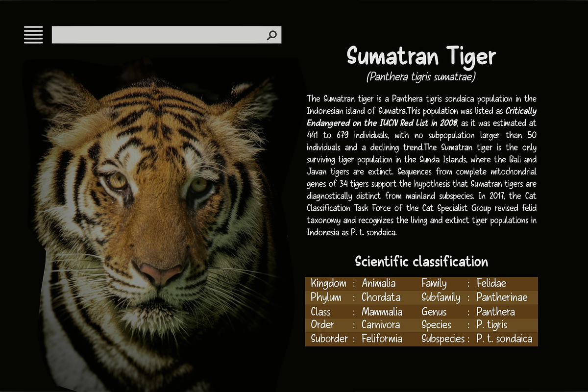Click the "(Panthera tigris sumatrae)" subtitle

tap(421, 77)
